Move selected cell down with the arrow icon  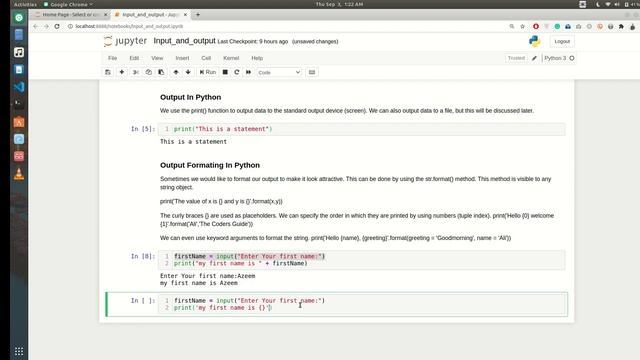tap(188, 72)
